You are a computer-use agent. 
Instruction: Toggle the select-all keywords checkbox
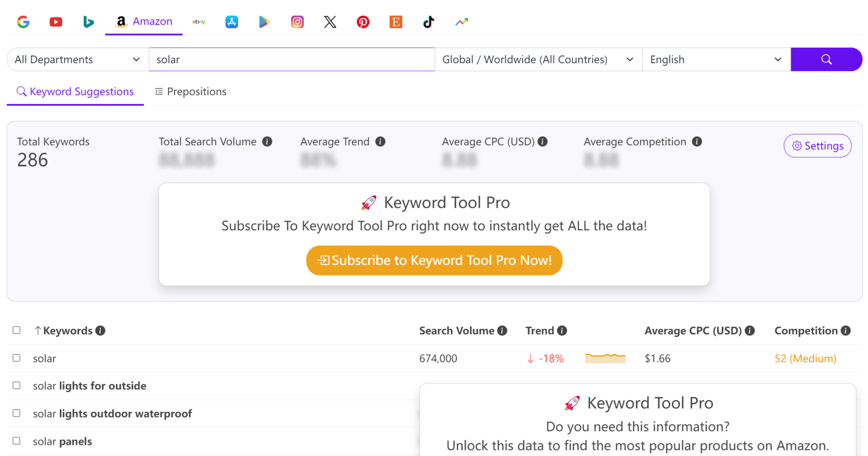pyautogui.click(x=17, y=330)
